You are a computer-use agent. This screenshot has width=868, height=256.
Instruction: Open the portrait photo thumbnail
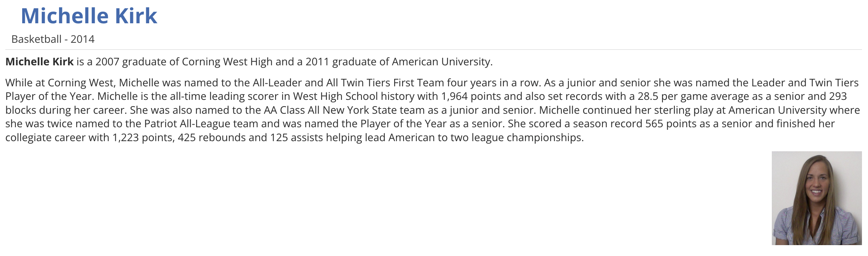[817, 198]
